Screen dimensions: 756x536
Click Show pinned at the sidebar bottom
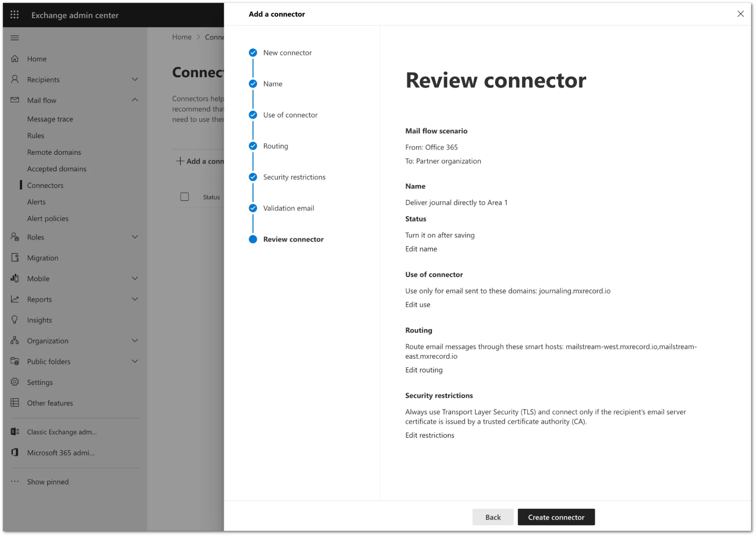click(47, 481)
